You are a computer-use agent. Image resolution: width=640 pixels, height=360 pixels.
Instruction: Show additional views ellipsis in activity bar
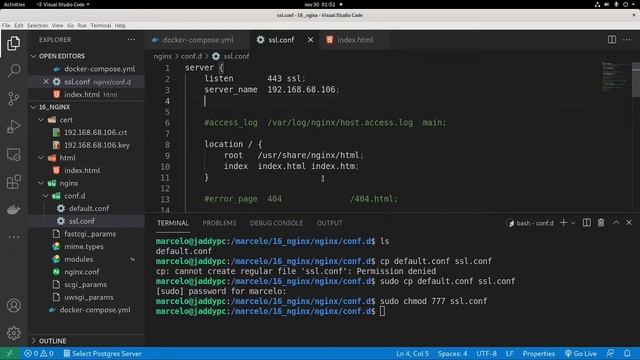pyautogui.click(x=13, y=237)
